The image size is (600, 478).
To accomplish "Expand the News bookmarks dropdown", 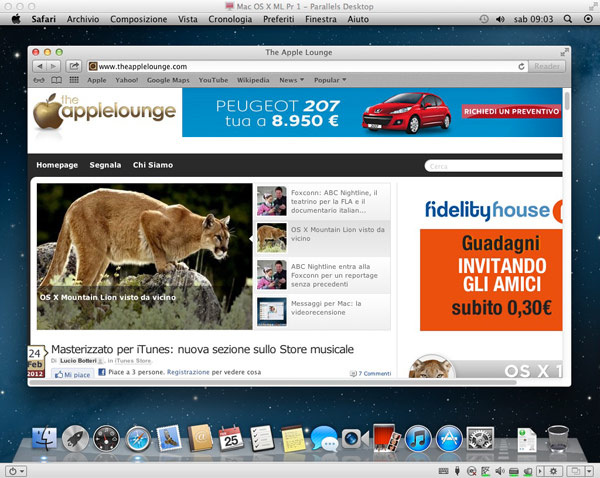I will tap(292, 80).
